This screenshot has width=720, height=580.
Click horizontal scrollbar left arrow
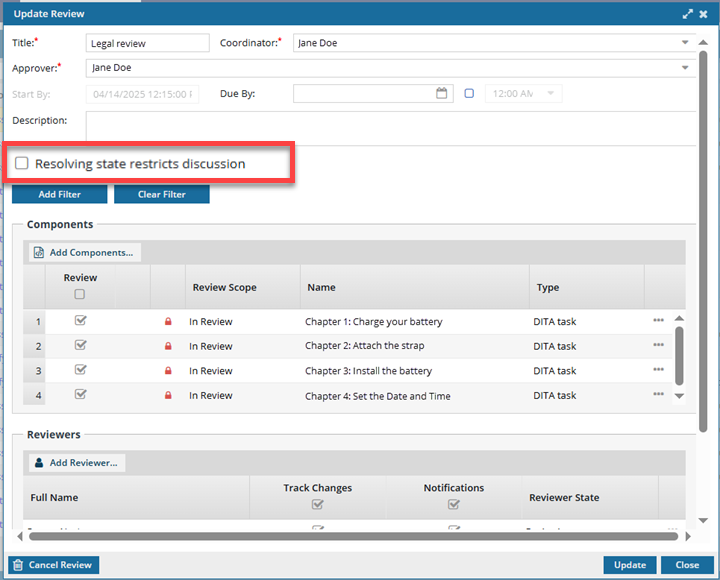point(20,536)
